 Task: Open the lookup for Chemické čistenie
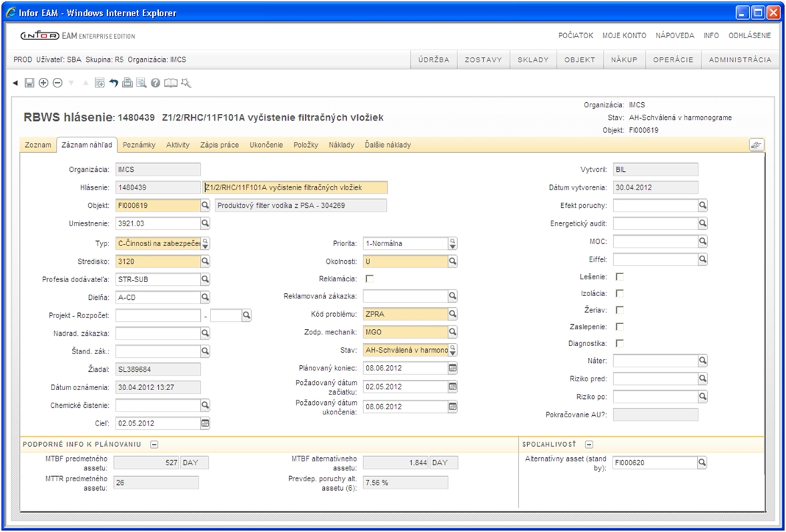tap(205, 405)
